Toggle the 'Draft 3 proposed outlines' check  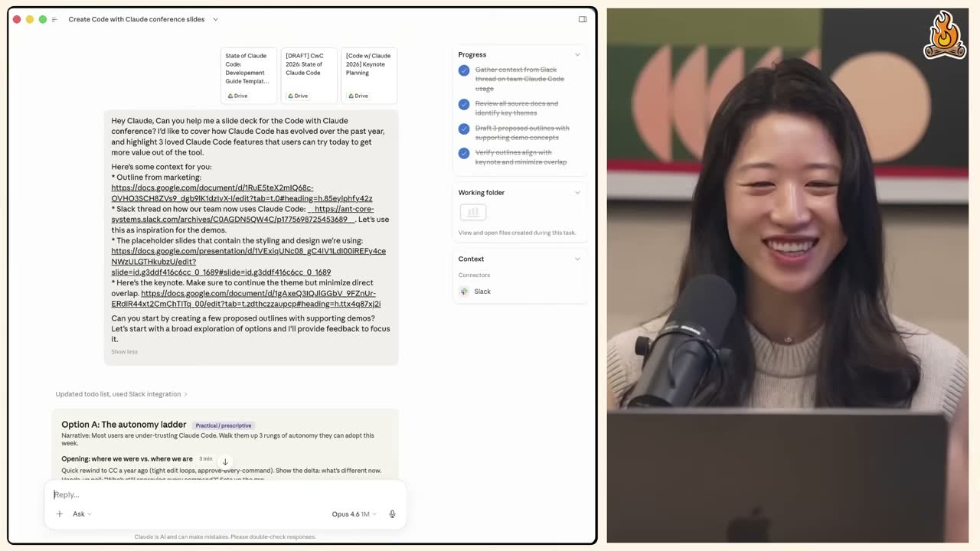(x=464, y=129)
